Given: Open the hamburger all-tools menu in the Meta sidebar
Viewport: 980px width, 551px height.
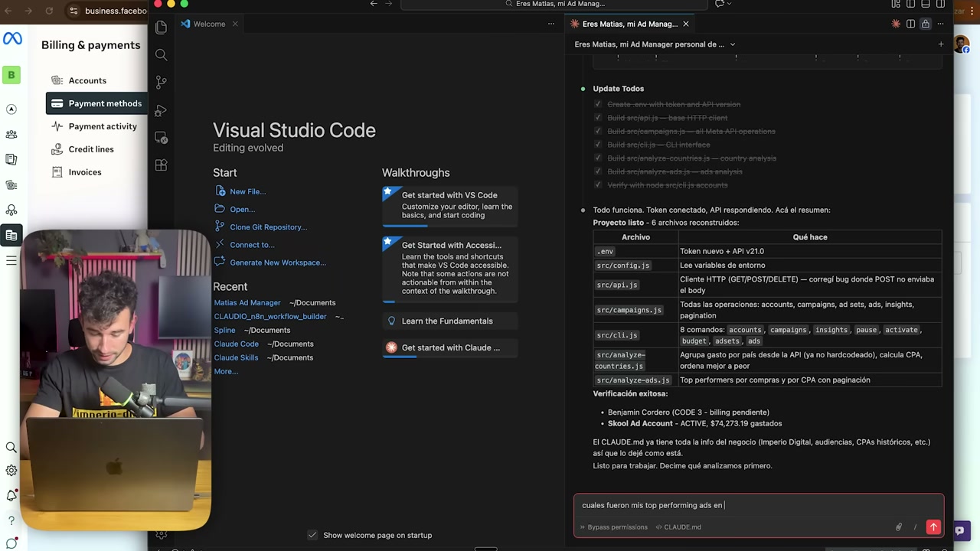Looking at the screenshot, I should click(11, 261).
